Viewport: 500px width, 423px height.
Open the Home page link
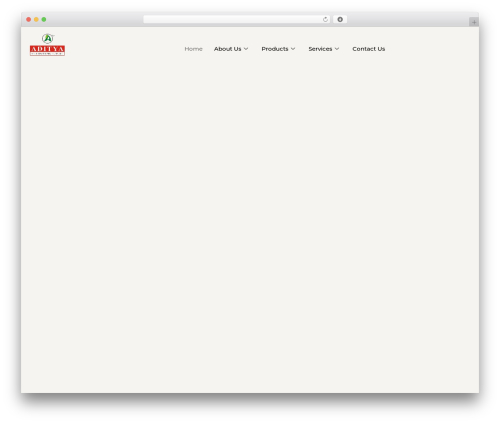pyautogui.click(x=193, y=49)
